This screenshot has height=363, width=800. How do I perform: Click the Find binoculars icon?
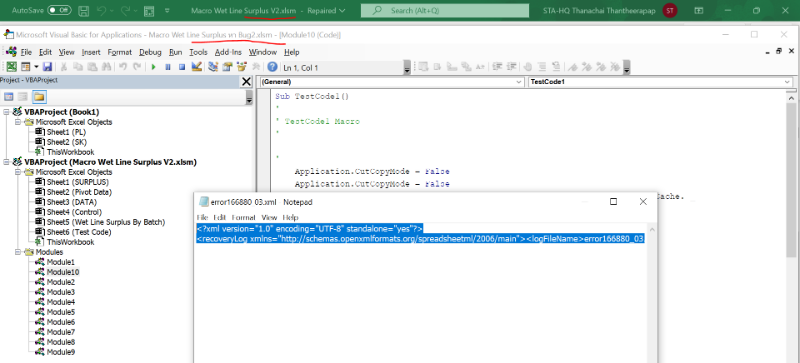pyautogui.click(x=106, y=67)
